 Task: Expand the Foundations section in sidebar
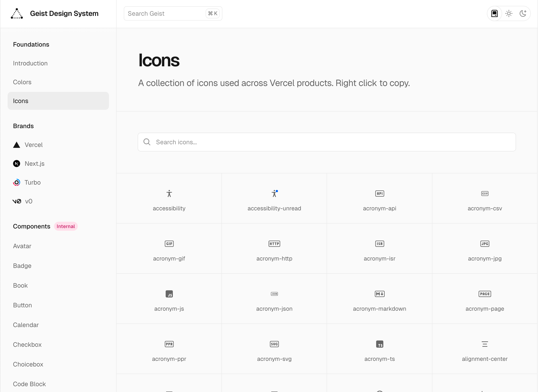click(31, 44)
